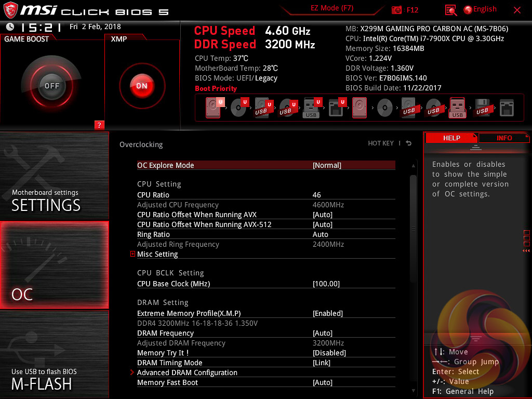Click the MSI dragon shield logo

10,10
